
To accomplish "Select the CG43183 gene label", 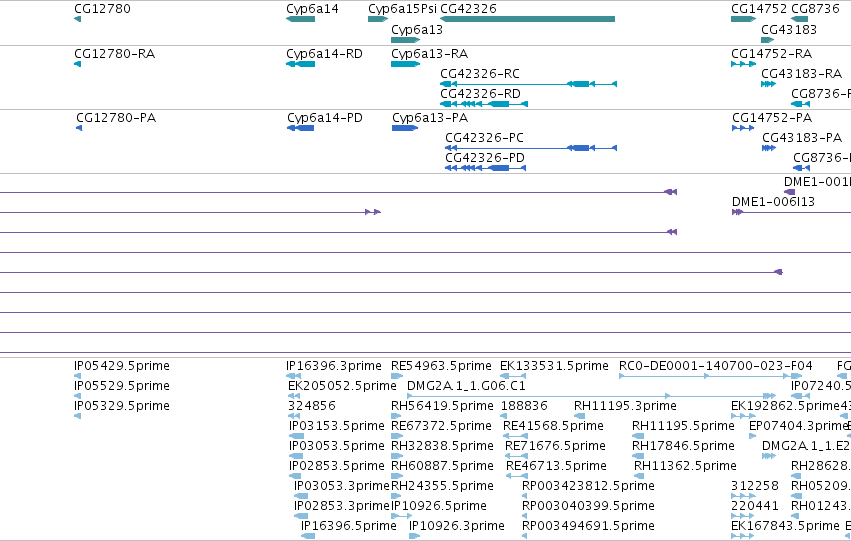I will tap(789, 29).
